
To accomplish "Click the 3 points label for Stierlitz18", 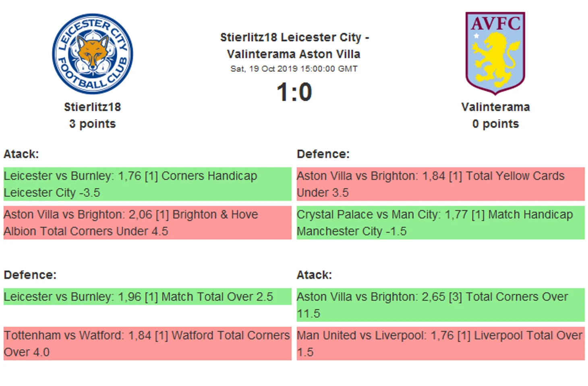I will (92, 124).
